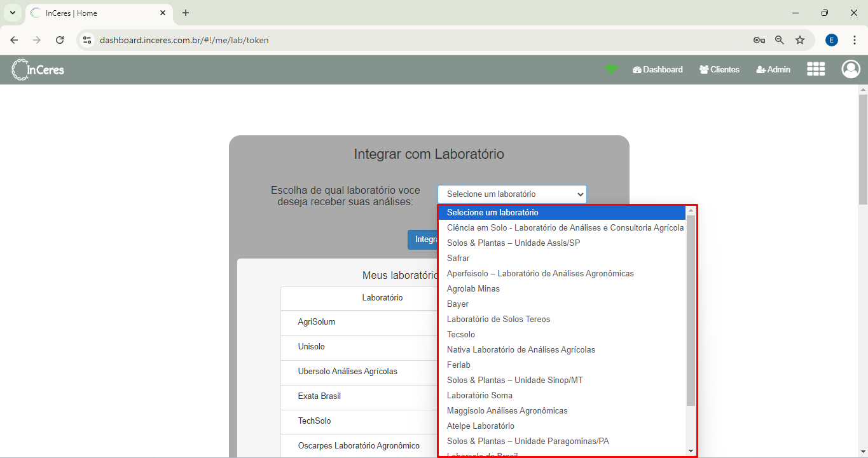The height and width of the screenshot is (458, 868).
Task: Open the Clientes menu item
Action: click(719, 70)
